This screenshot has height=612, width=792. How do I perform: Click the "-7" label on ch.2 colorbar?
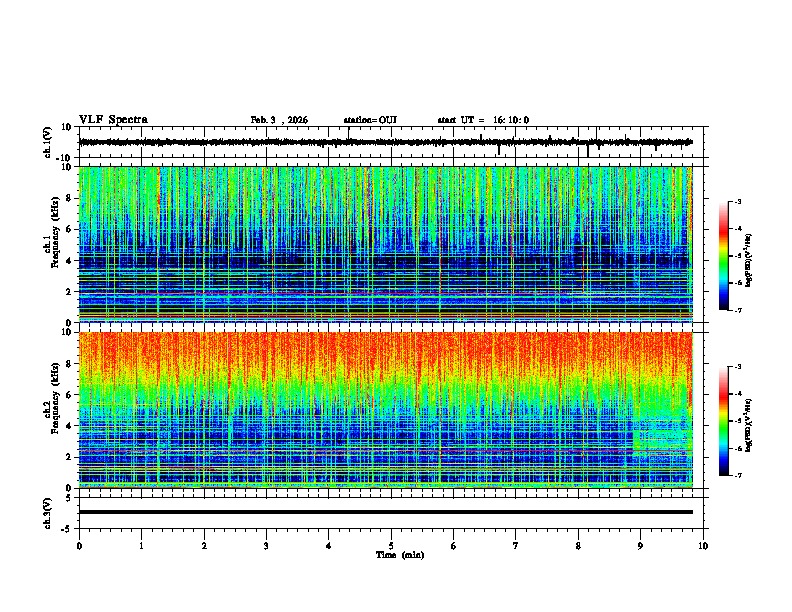737,475
